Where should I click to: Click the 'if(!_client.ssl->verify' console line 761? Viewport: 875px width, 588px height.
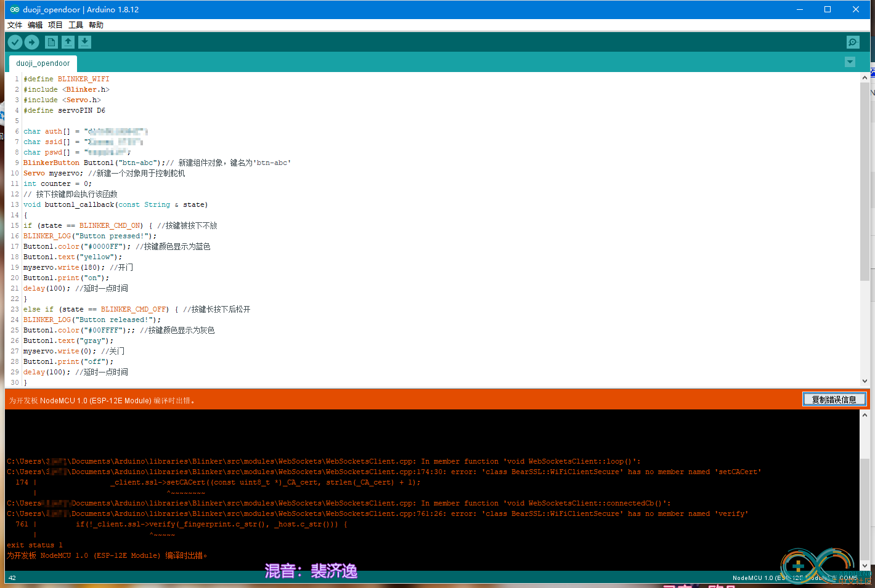coord(181,524)
